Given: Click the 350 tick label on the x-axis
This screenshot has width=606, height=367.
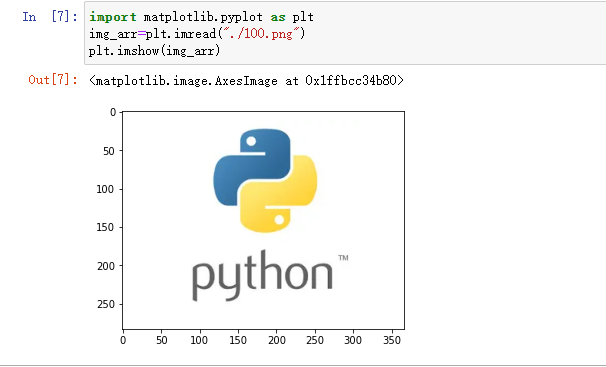Looking at the screenshot, I should tap(392, 340).
